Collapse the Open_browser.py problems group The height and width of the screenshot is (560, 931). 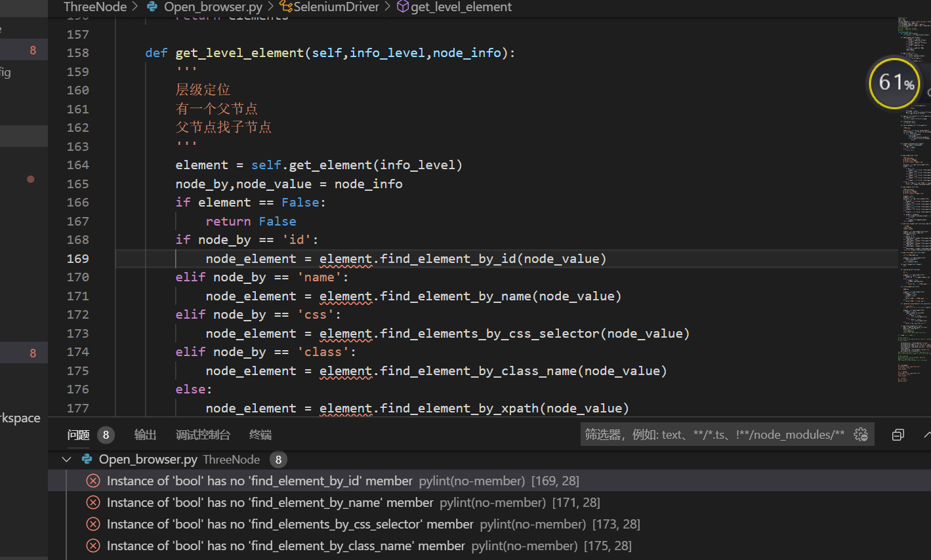click(66, 460)
